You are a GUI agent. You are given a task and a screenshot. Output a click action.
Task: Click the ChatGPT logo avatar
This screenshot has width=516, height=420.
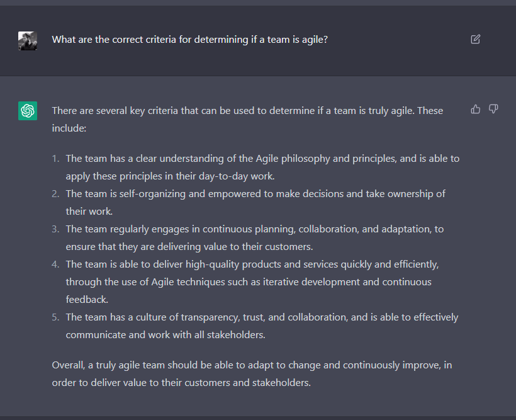click(x=28, y=111)
